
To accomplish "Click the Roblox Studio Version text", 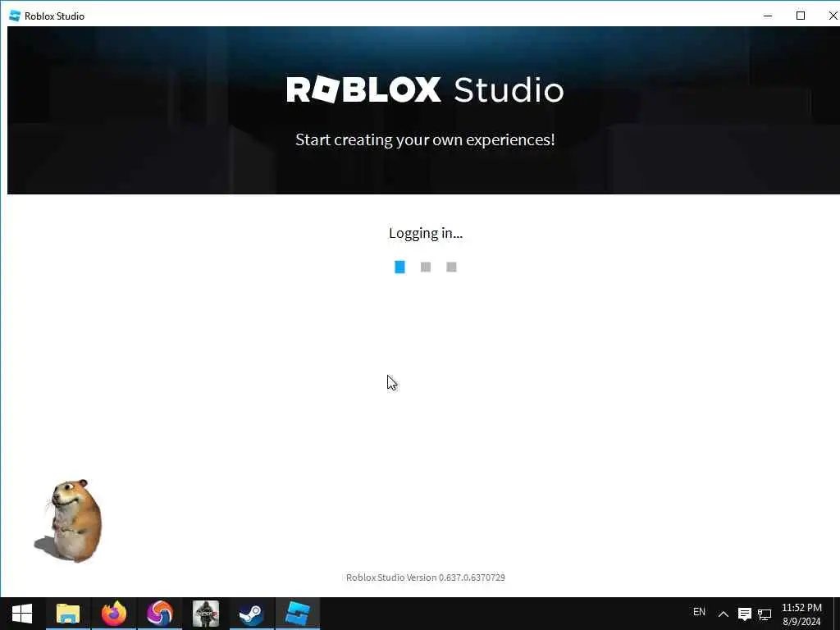I will pyautogui.click(x=426, y=577).
